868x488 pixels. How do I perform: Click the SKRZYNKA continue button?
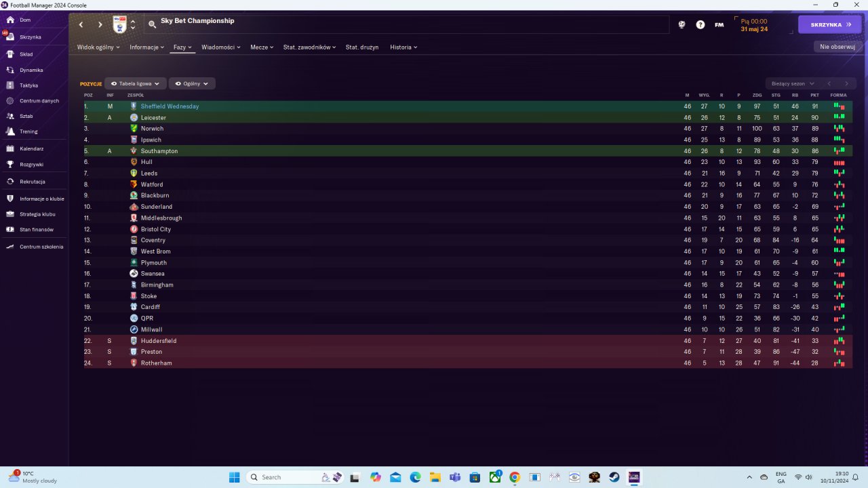[830, 24]
